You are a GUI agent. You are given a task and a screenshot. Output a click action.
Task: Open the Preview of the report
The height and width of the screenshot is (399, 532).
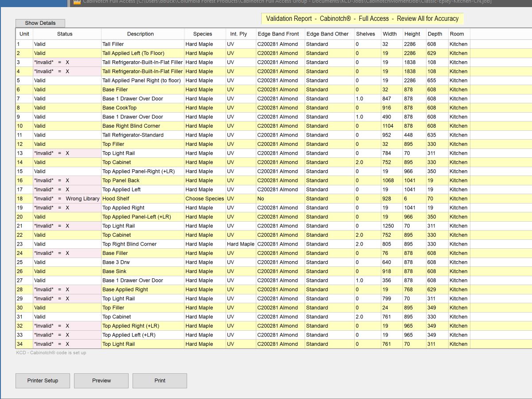[x=102, y=380]
